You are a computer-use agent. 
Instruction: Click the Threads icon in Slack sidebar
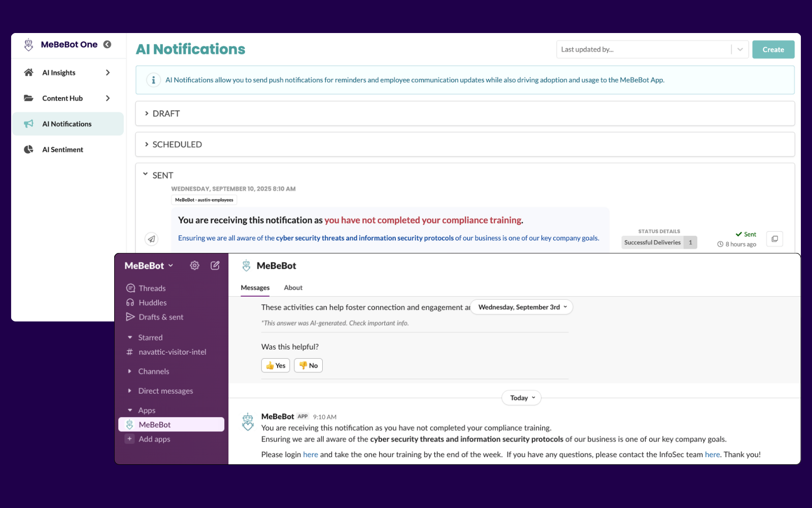pyautogui.click(x=130, y=288)
